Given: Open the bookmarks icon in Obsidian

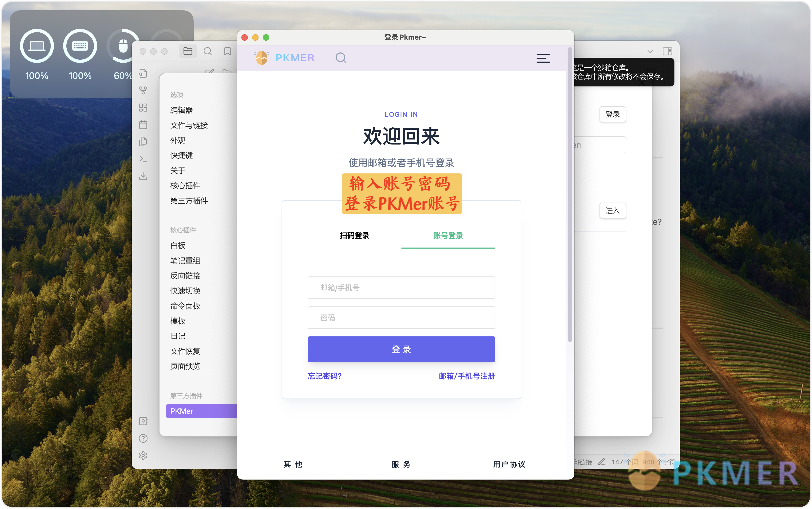Looking at the screenshot, I should (227, 51).
